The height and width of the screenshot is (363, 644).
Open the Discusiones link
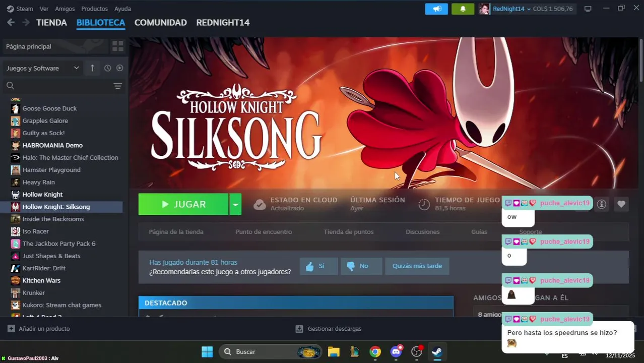422,232
